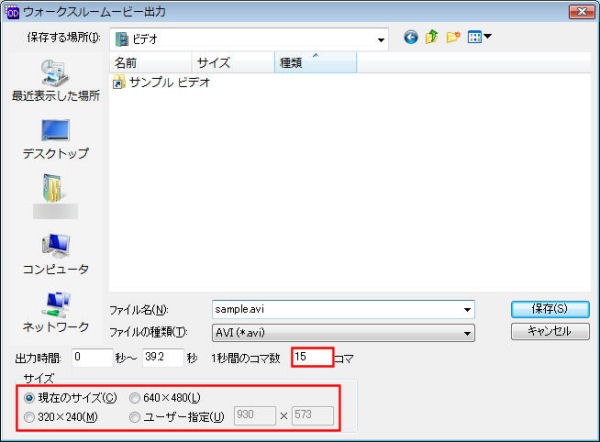Viewport: 600px width, 442px height.
Task: Select the 現在のサイズ radio button
Action: click(x=29, y=398)
